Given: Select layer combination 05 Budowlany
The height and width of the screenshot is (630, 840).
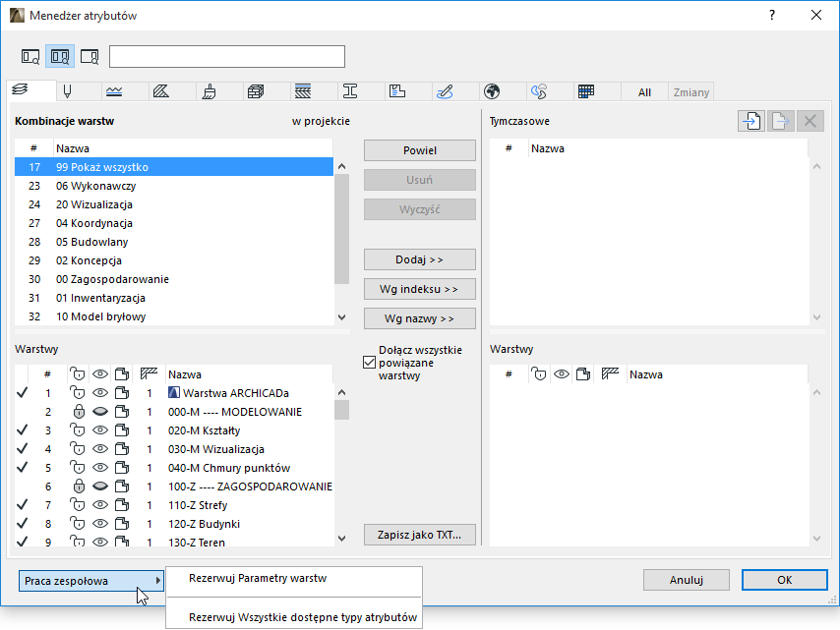Looking at the screenshot, I should click(x=174, y=242).
